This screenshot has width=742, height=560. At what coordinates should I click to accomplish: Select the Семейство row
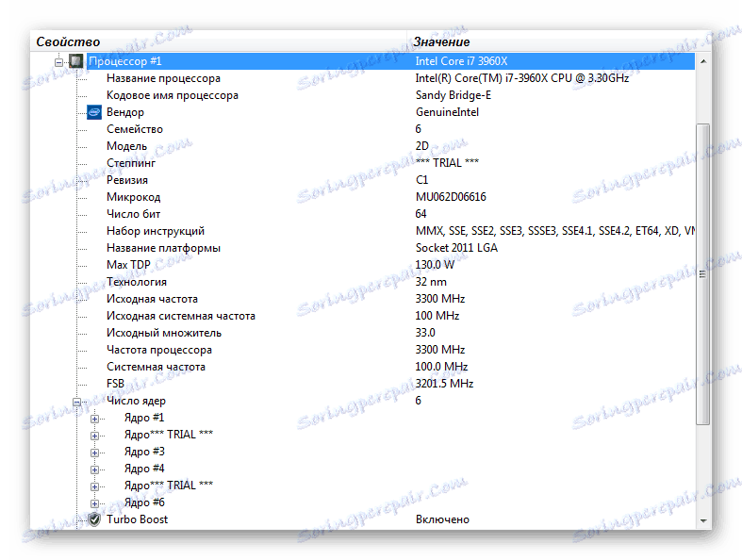click(x=390, y=129)
